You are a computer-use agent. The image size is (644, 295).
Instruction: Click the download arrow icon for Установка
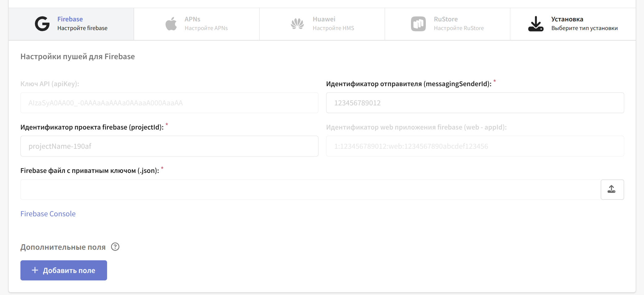point(536,24)
